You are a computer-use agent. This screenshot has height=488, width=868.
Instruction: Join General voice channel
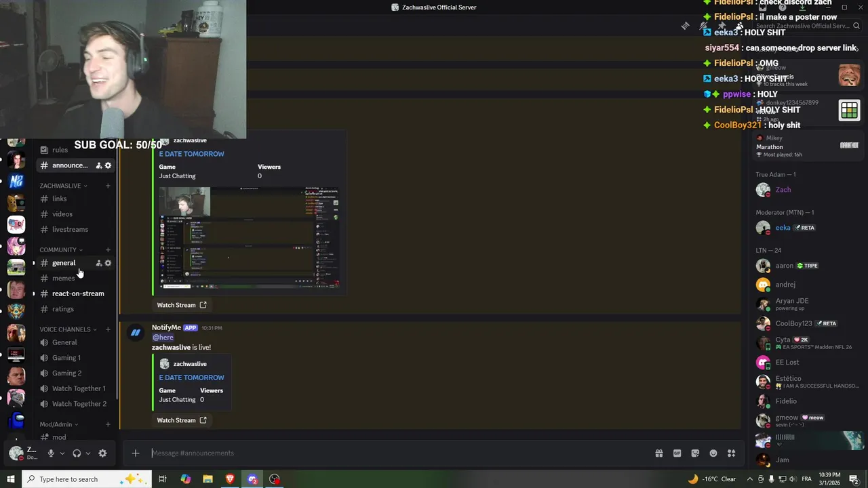pyautogui.click(x=75, y=342)
